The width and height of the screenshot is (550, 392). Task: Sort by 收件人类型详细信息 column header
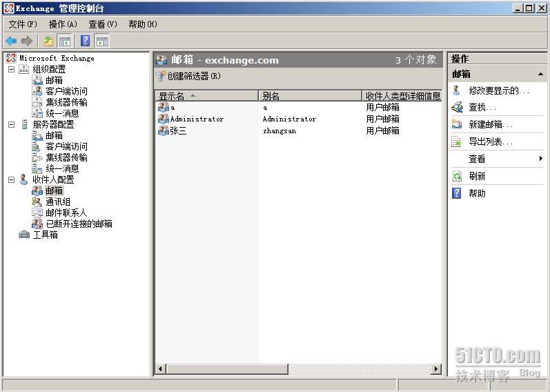pos(402,96)
